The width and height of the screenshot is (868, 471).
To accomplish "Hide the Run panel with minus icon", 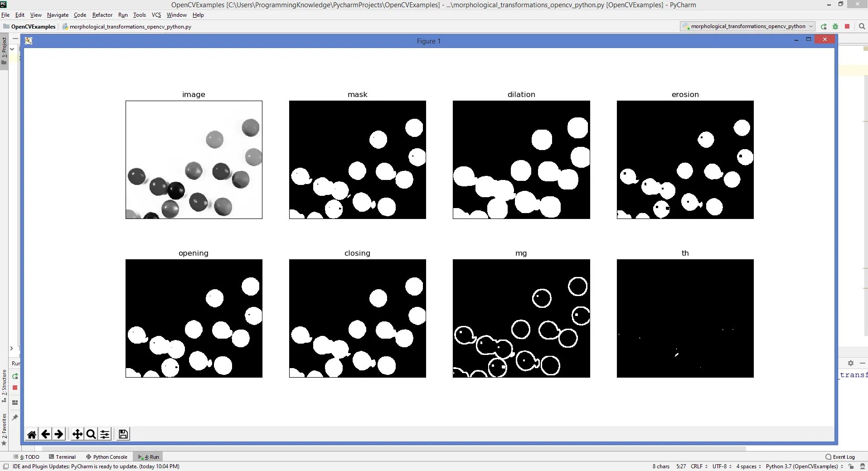I will pyautogui.click(x=863, y=363).
